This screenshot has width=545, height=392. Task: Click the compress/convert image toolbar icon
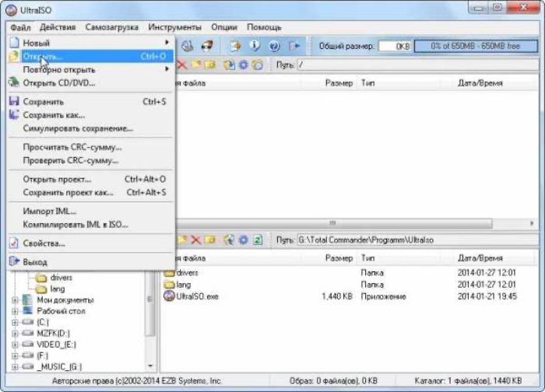click(235, 46)
